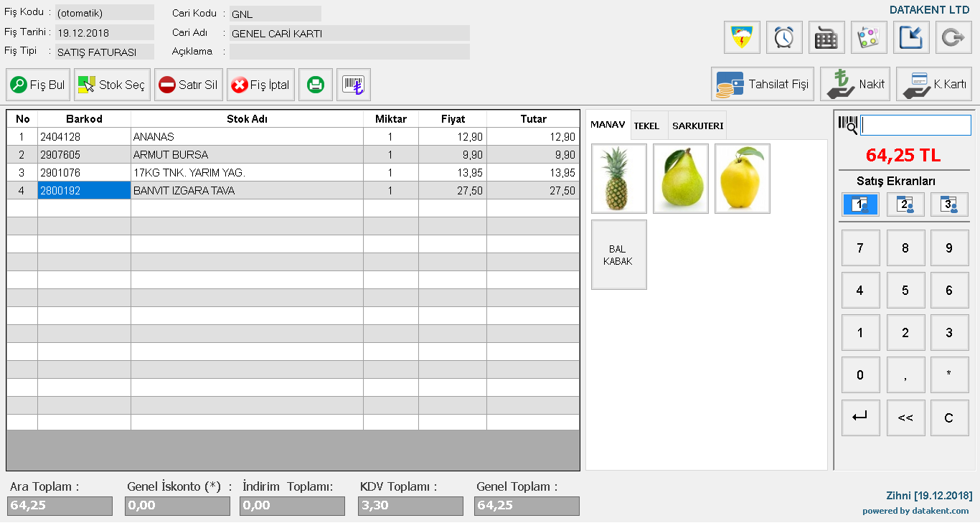Image resolution: width=980 pixels, height=523 pixels.
Task: Add BAL KABAK product
Action: click(619, 255)
